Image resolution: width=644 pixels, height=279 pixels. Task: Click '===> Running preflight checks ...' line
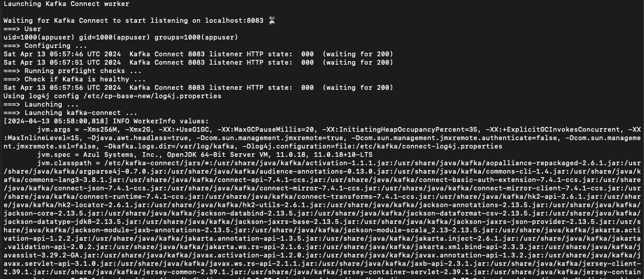click(x=72, y=71)
